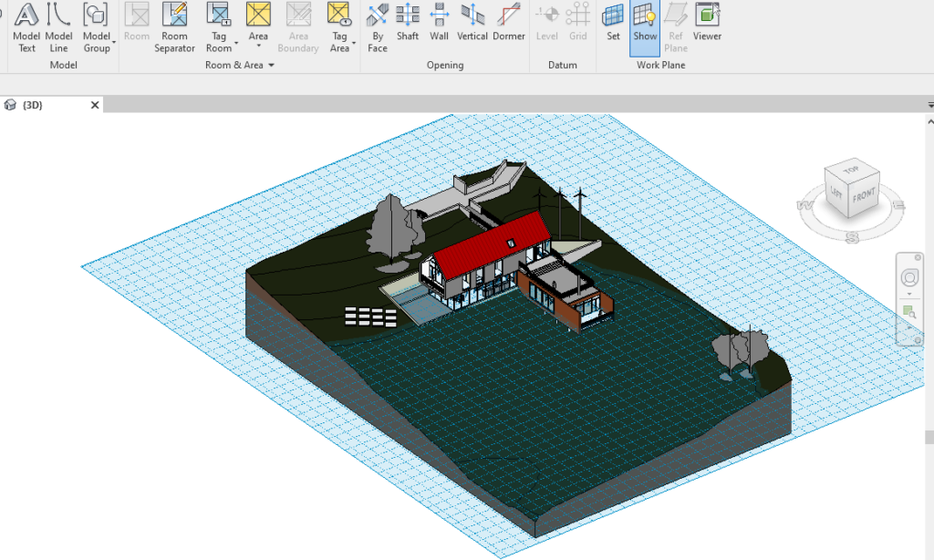Close the navigation bar
Viewport: 934px width, 560px height.
tap(918, 257)
